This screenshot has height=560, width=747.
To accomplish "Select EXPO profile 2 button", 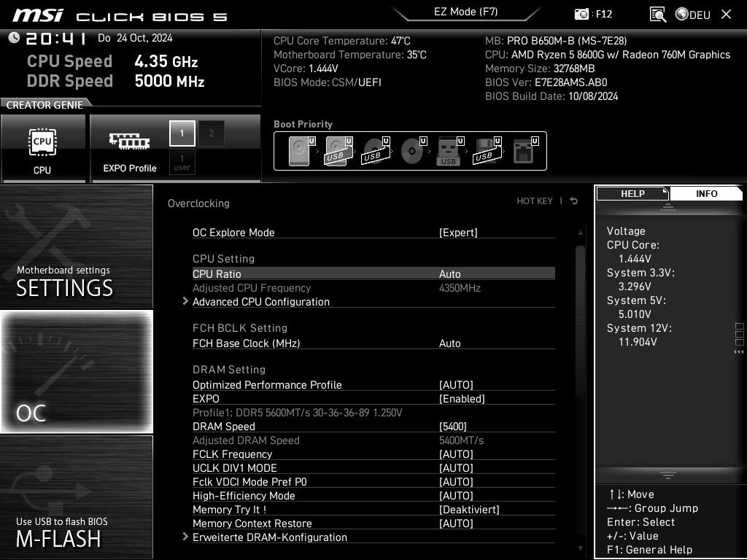I will (x=211, y=133).
